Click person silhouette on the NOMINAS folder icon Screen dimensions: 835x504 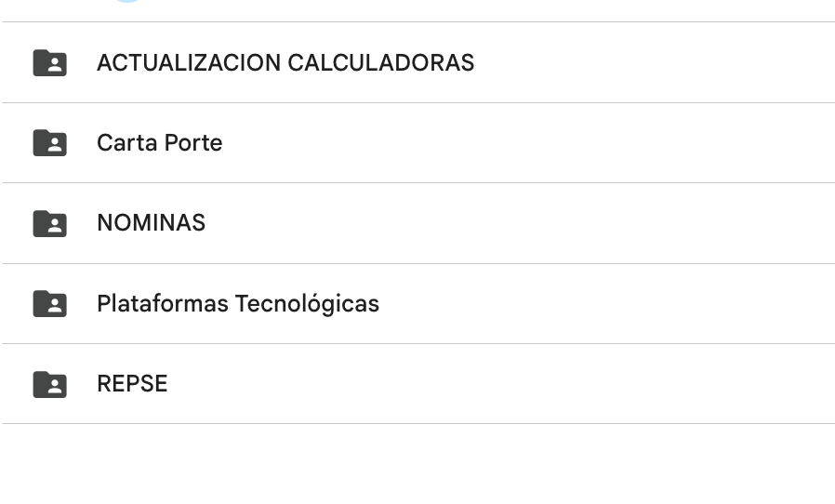coord(55,226)
